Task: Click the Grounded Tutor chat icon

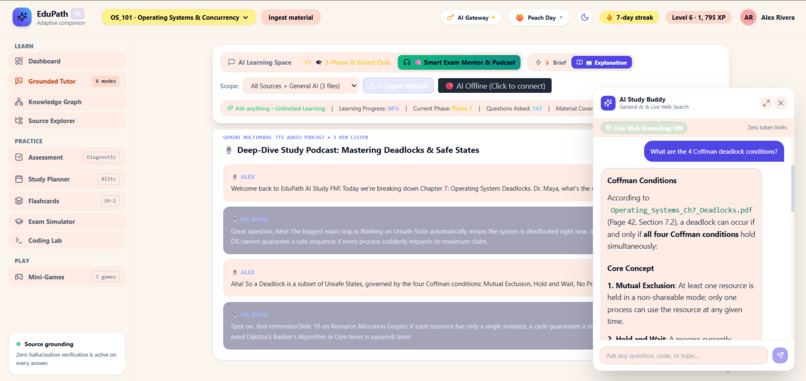Action: pyautogui.click(x=19, y=81)
